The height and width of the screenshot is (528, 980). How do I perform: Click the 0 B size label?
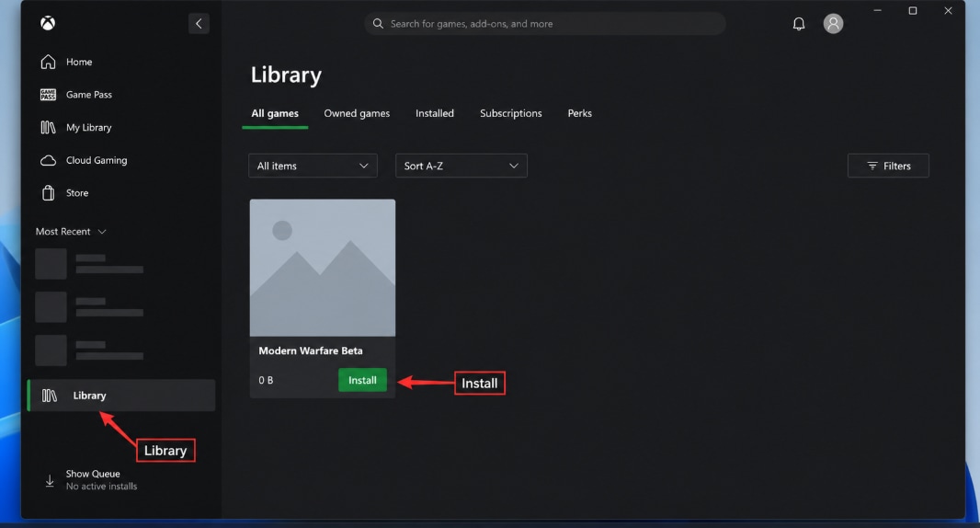click(x=266, y=380)
